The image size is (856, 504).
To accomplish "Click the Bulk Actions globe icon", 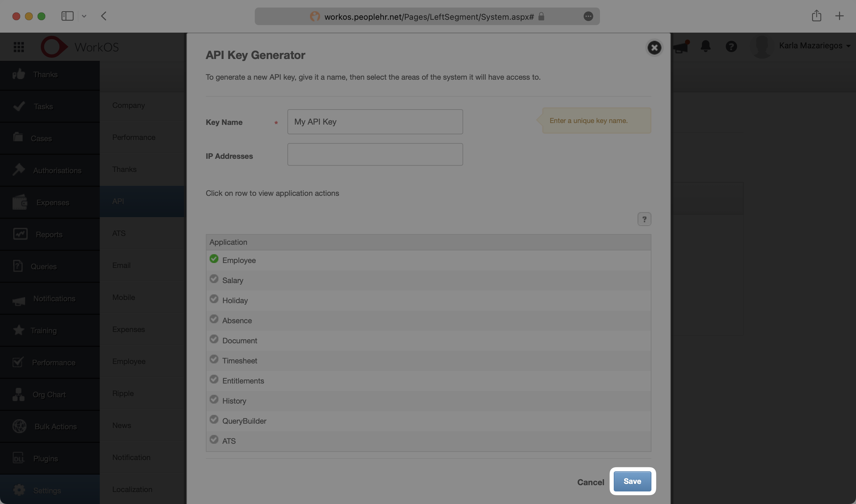I will [x=19, y=426].
